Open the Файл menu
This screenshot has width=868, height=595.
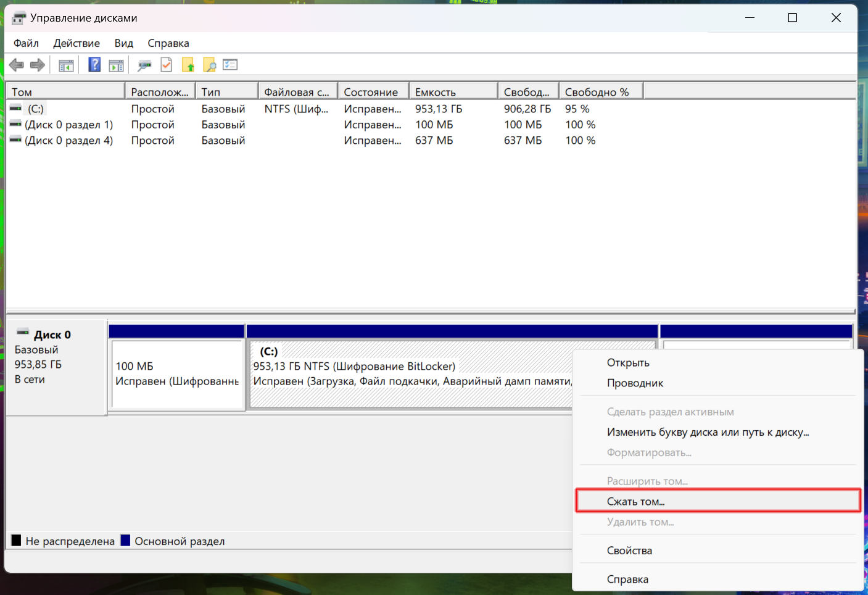pyautogui.click(x=26, y=43)
